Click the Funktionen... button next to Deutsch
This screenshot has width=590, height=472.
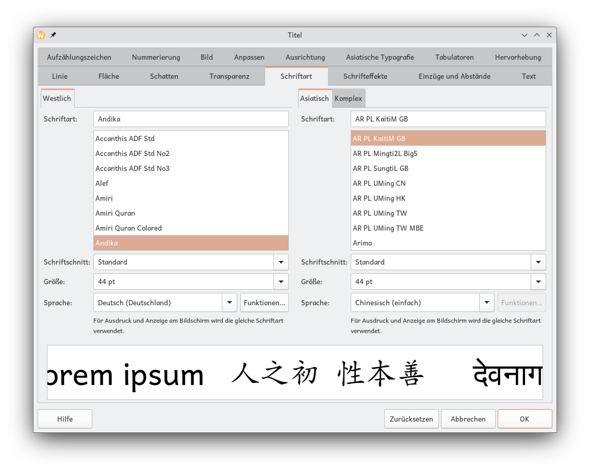coord(264,303)
